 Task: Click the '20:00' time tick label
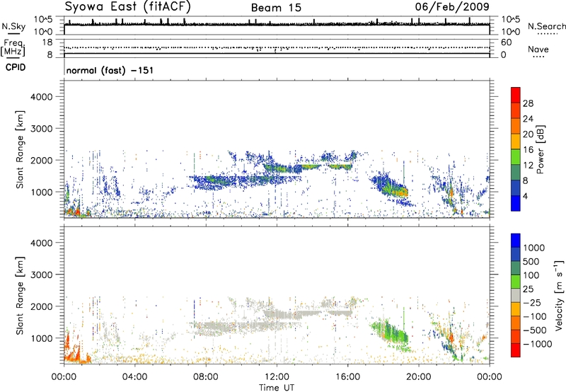(419, 377)
